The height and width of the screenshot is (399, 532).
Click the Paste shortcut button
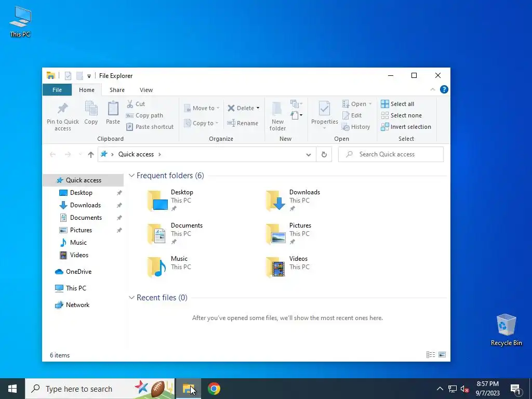pos(150,127)
